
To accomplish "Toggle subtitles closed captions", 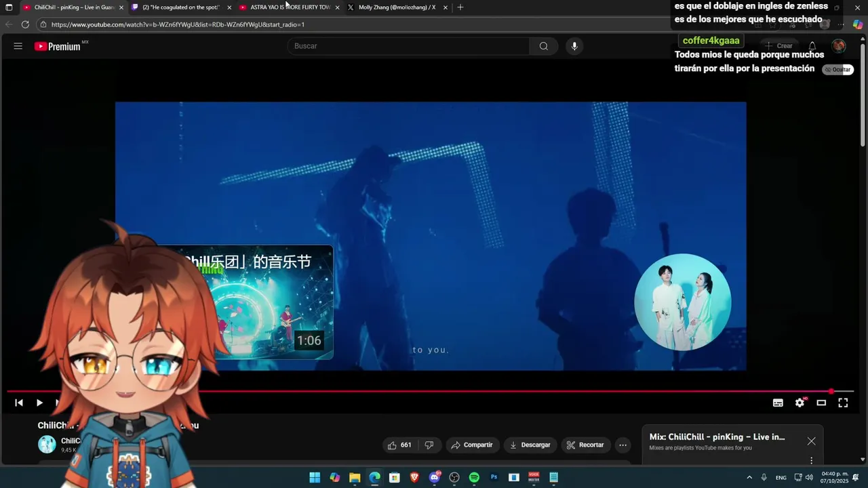I will 778,403.
